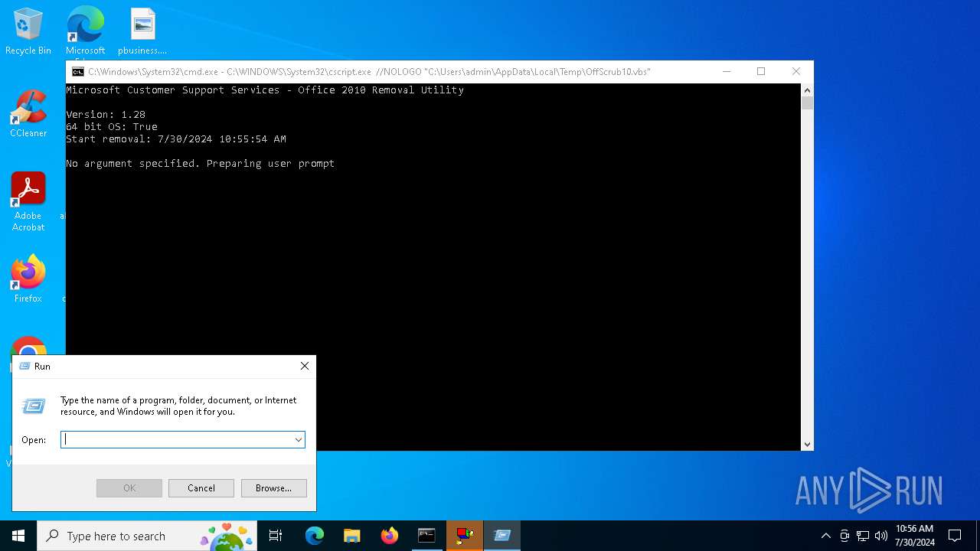The height and width of the screenshot is (551, 980).
Task: Open the network tray icon
Action: (x=863, y=536)
